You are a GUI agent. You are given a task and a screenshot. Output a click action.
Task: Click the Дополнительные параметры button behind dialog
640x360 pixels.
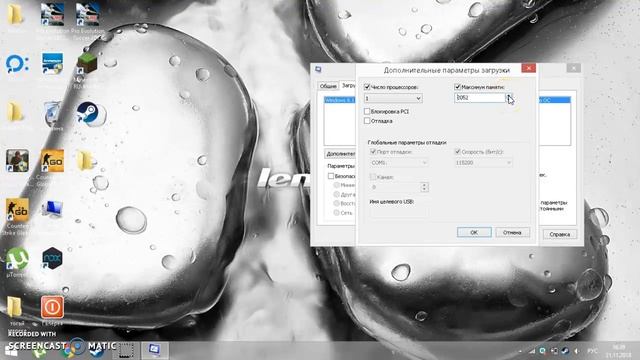point(340,153)
